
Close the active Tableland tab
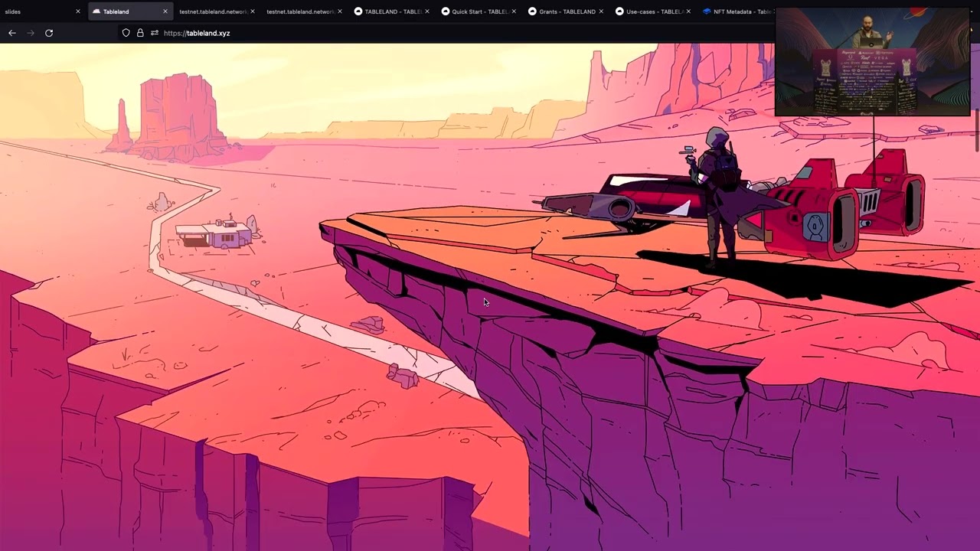point(165,11)
